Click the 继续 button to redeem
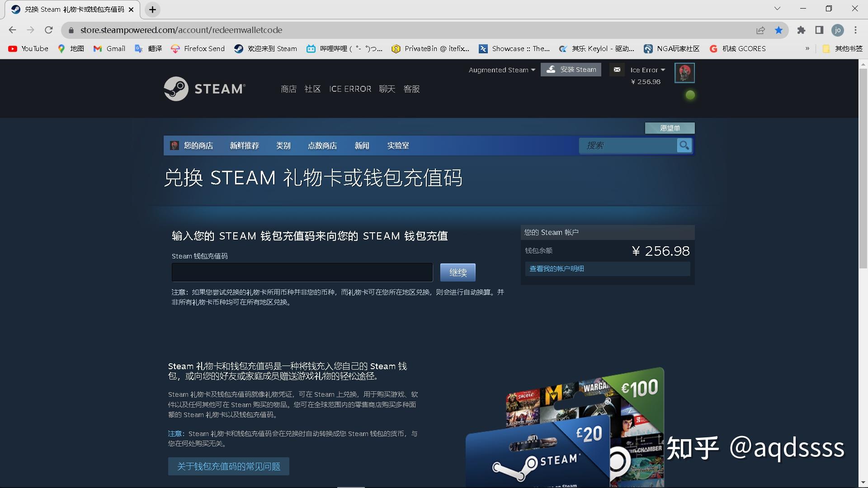Viewport: 868px width, 488px height. (x=458, y=272)
